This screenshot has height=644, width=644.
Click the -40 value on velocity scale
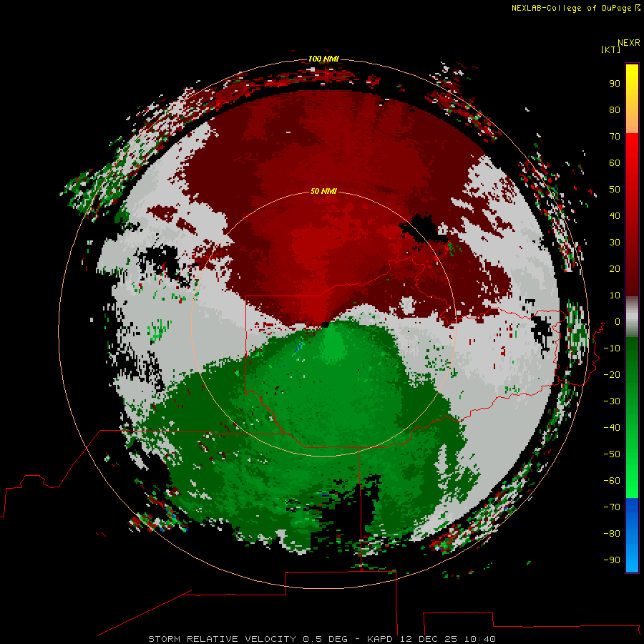[x=612, y=428]
